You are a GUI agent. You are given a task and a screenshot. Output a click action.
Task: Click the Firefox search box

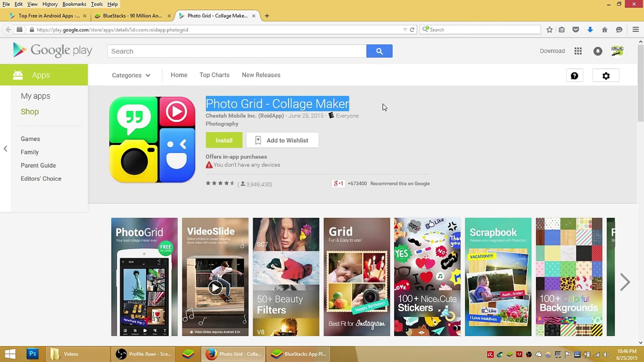[480, 29]
